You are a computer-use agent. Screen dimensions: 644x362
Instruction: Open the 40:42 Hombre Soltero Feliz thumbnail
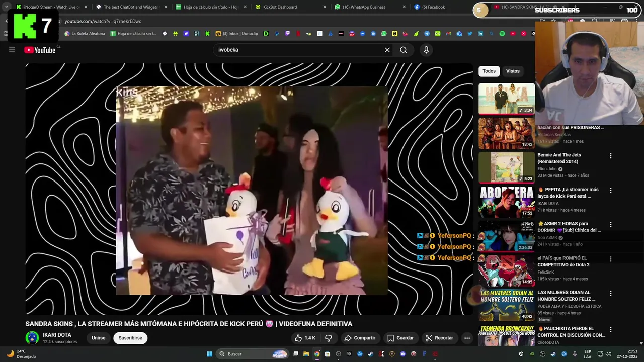point(507,305)
